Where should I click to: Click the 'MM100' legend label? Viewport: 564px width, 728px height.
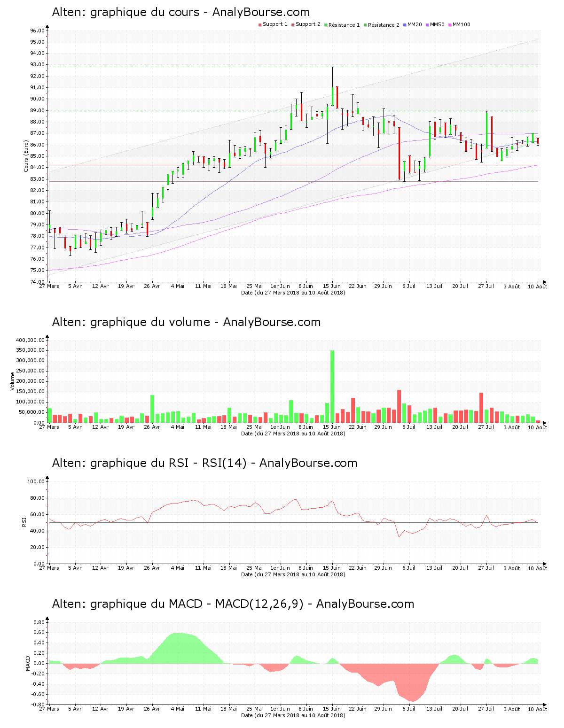[x=461, y=24]
